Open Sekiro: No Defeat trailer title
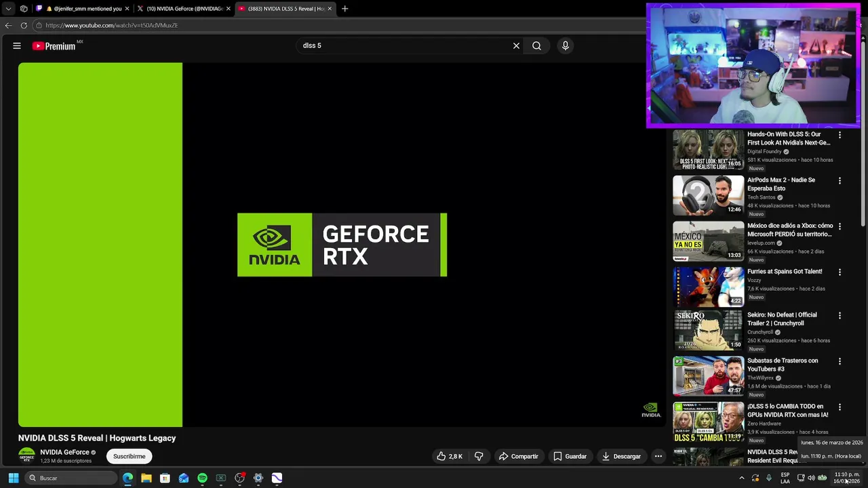This screenshot has height=488, width=868. 782,319
